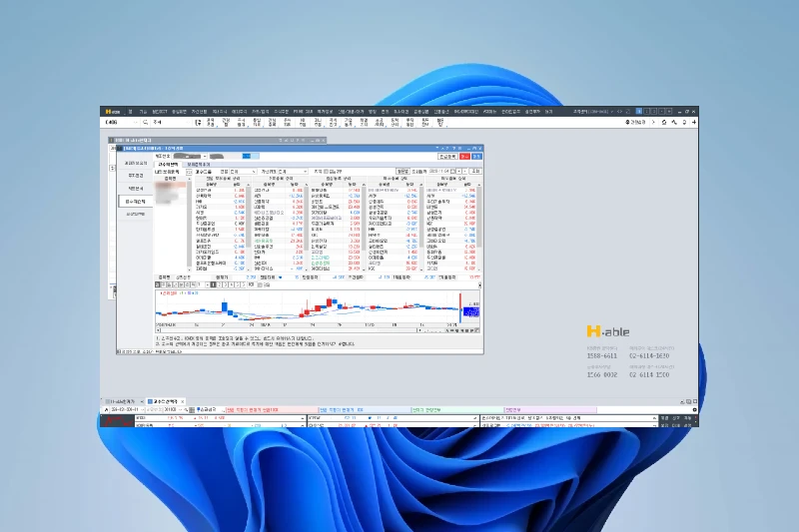
Task: Click the magnifier icon beside the screen number box
Action: point(146,122)
